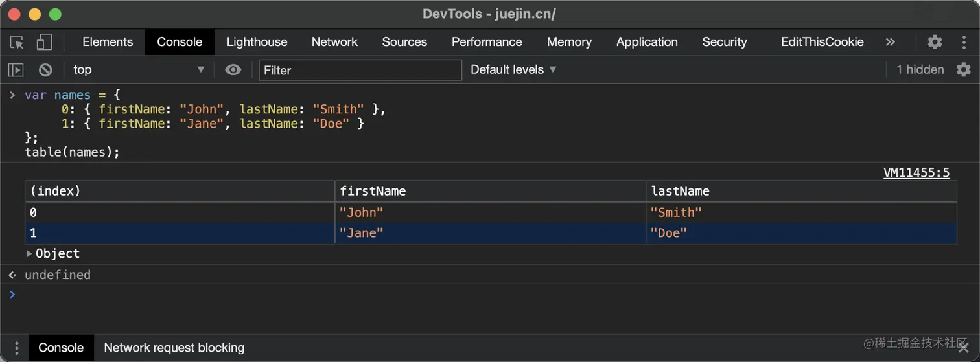Expand the Object disclosure triangle
The width and height of the screenshot is (980, 362).
point(29,254)
